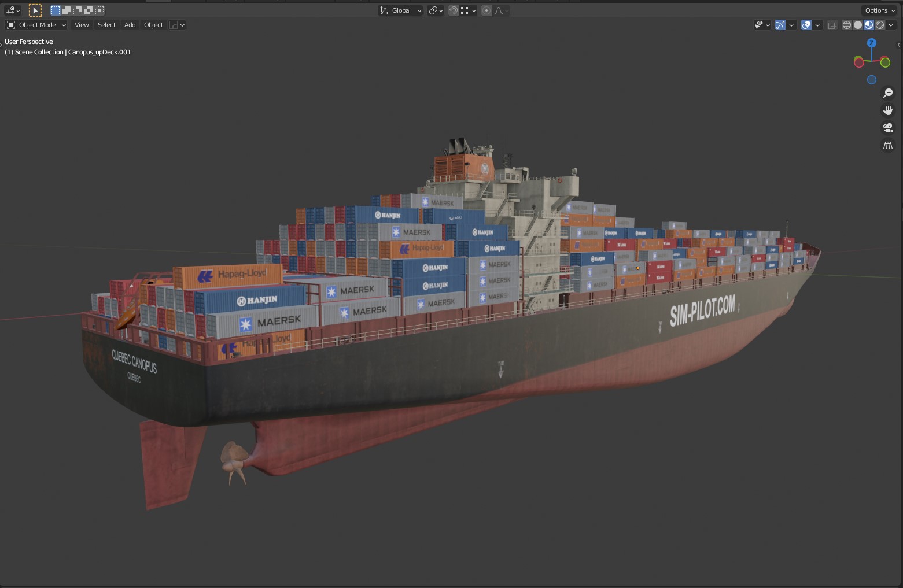The image size is (903, 588).
Task: Open the Options dropdown
Action: pos(880,10)
